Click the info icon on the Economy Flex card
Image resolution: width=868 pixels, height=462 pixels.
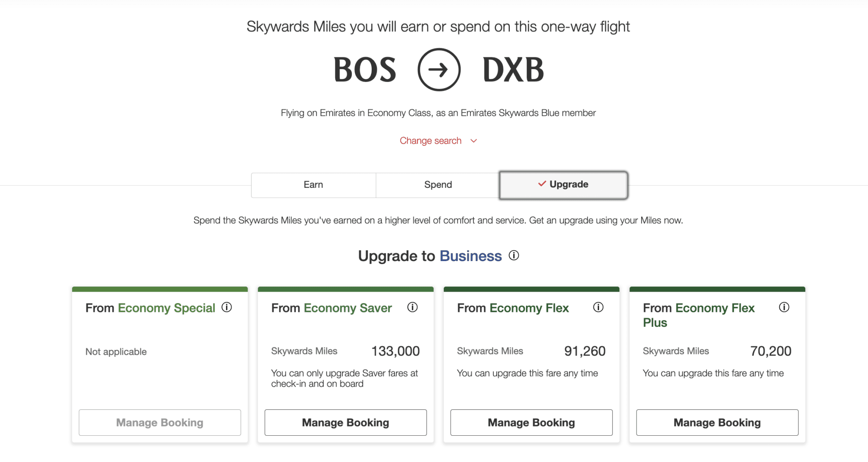tap(598, 308)
